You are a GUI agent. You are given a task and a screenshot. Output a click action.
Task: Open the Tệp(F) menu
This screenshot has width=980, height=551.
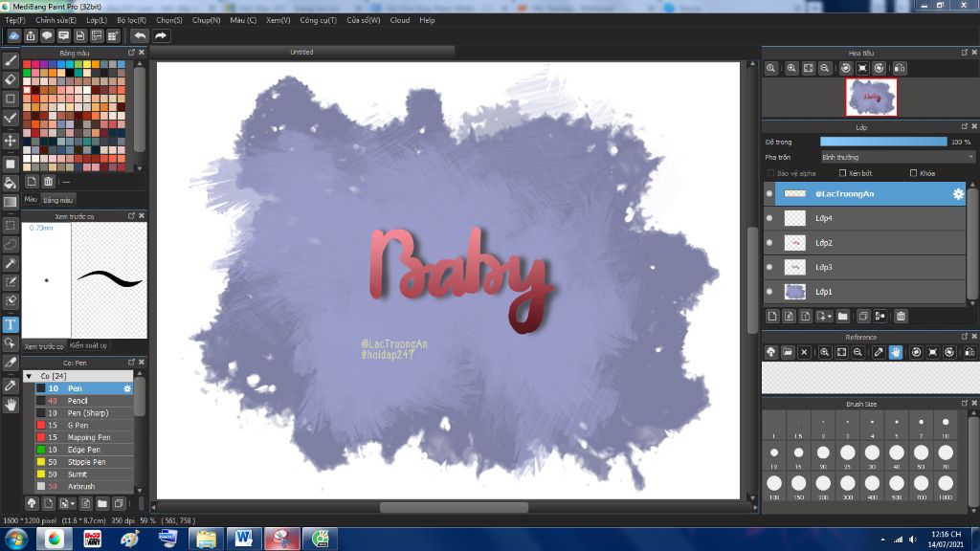(x=15, y=20)
